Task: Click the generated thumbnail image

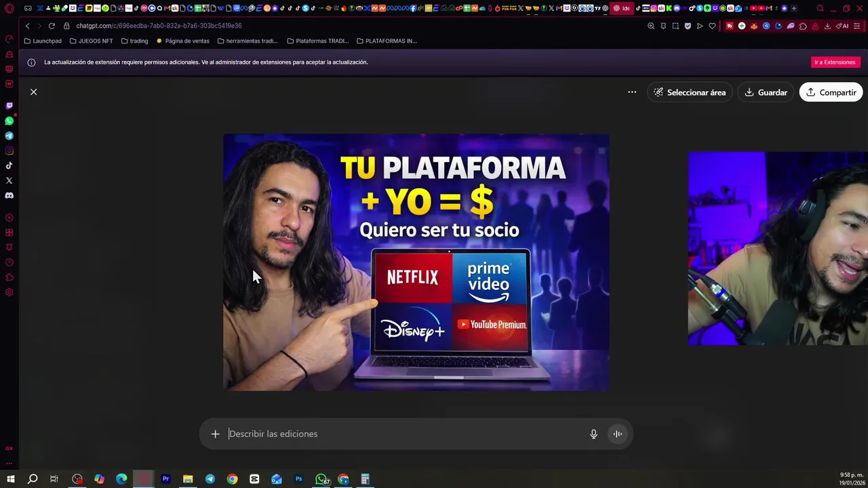Action: coord(416,262)
